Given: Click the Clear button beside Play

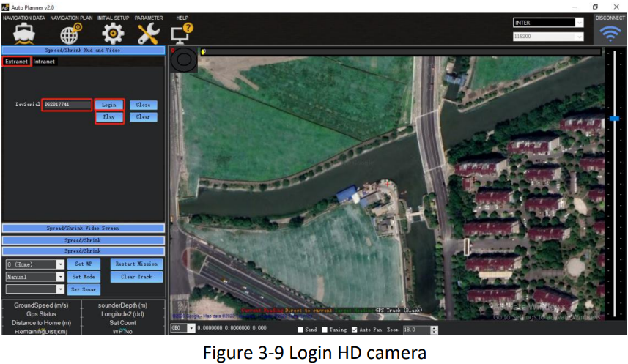Looking at the screenshot, I should tap(144, 117).
